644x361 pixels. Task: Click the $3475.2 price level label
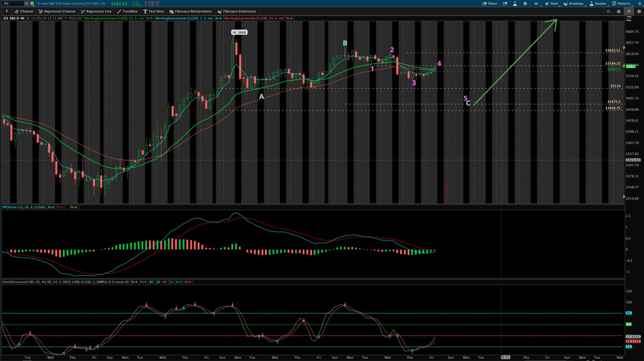[614, 101]
